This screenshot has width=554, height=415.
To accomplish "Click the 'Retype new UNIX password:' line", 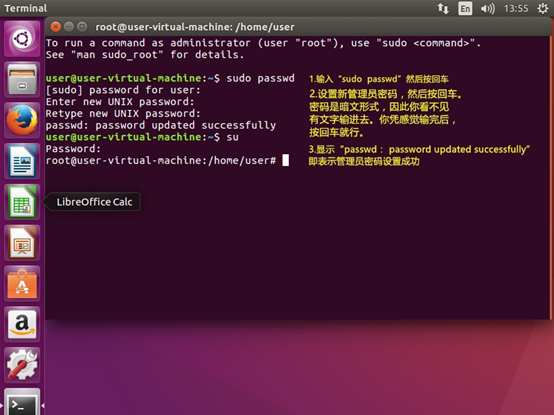I will point(123,113).
